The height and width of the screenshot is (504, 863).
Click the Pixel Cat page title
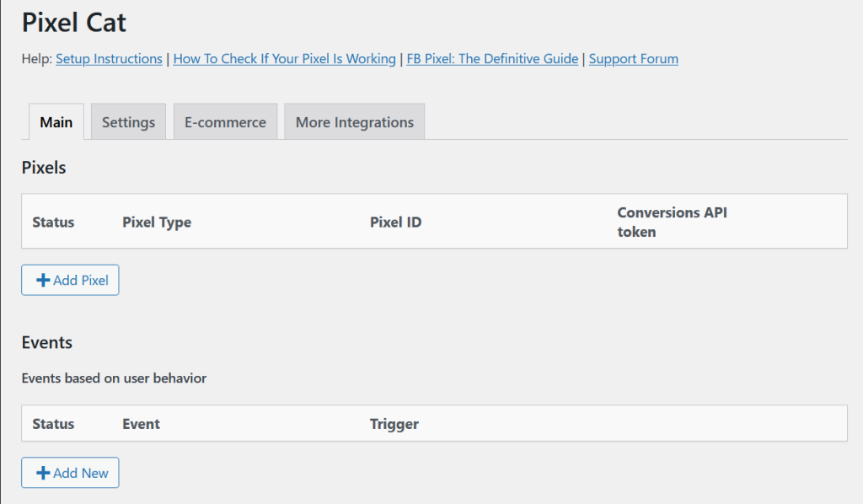click(x=74, y=23)
